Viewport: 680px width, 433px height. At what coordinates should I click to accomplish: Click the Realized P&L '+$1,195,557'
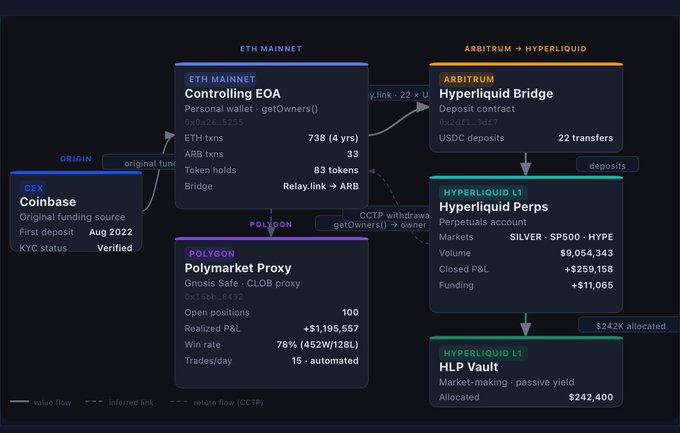click(x=331, y=328)
